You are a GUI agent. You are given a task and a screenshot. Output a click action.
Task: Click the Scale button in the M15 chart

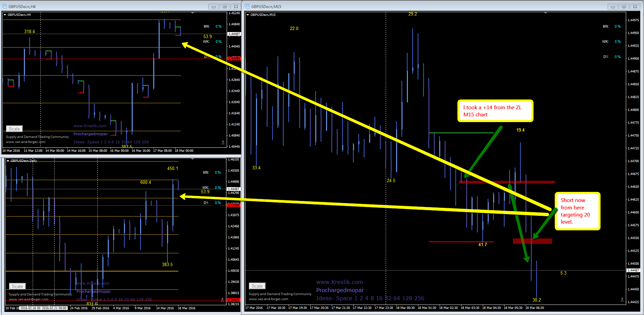257,286
